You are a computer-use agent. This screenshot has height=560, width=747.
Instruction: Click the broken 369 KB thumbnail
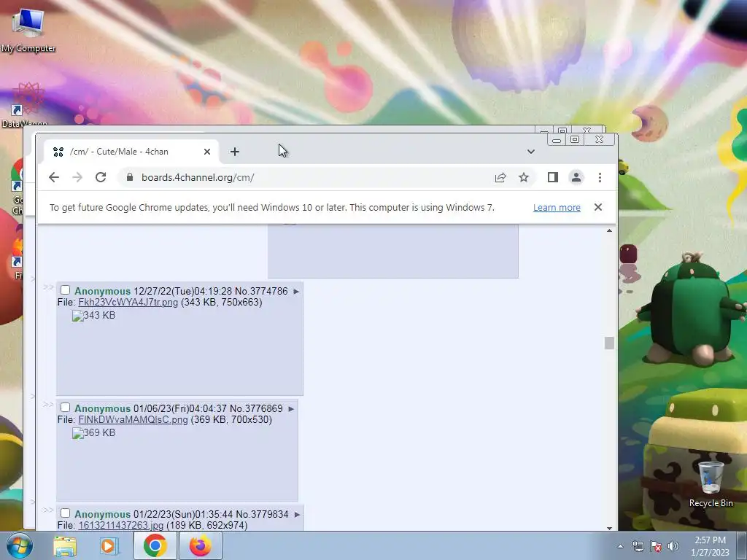coord(93,433)
